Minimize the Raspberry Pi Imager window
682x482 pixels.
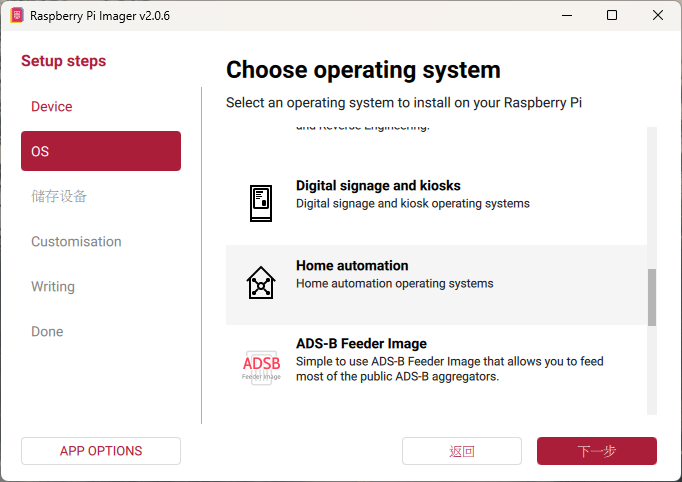[566, 16]
